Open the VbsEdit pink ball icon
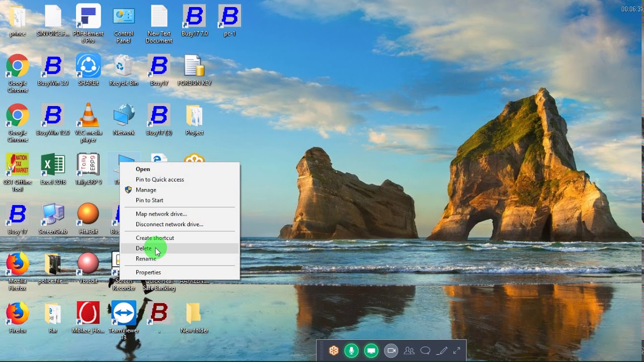The height and width of the screenshot is (362, 644). 88,269
